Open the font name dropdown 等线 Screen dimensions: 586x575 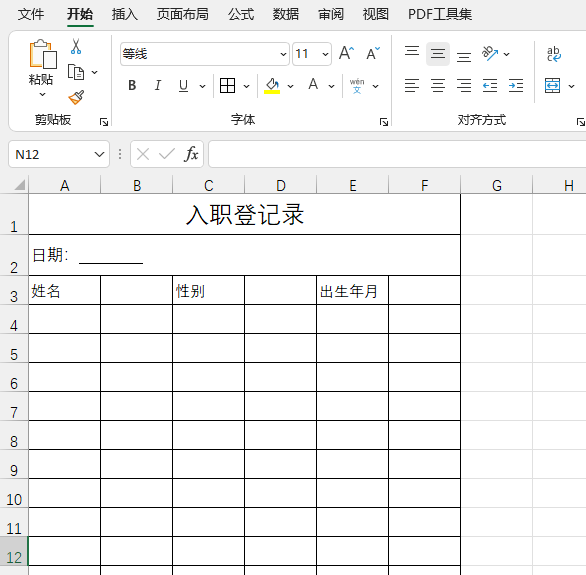click(x=205, y=54)
